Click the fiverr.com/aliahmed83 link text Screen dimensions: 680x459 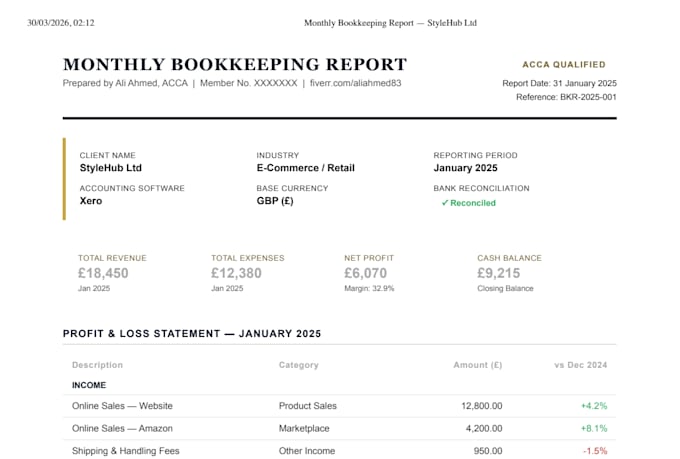pos(356,83)
